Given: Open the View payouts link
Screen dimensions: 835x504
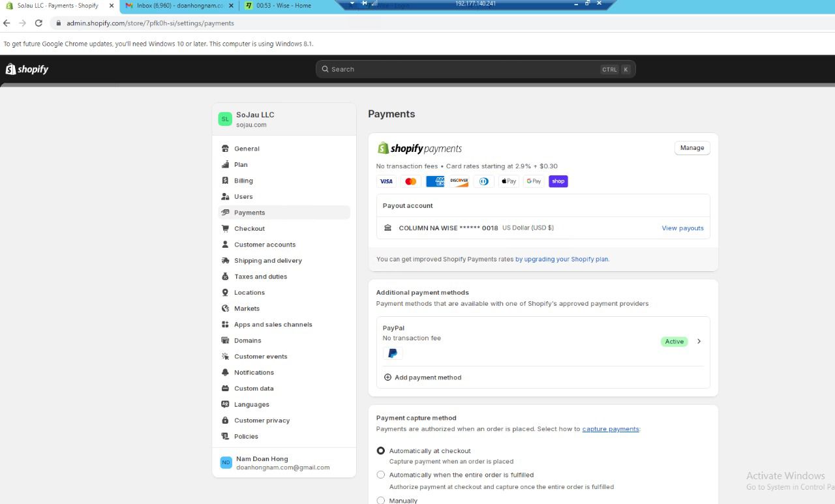Looking at the screenshot, I should pos(682,228).
